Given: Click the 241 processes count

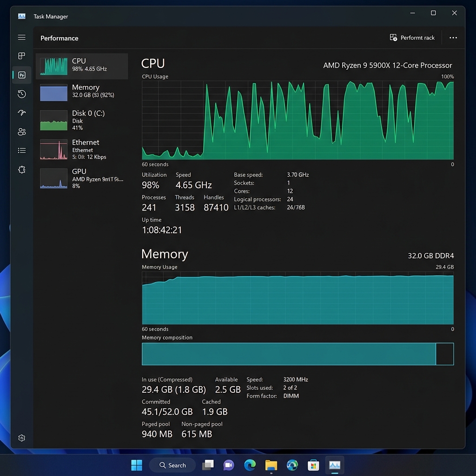Looking at the screenshot, I should pyautogui.click(x=149, y=207).
